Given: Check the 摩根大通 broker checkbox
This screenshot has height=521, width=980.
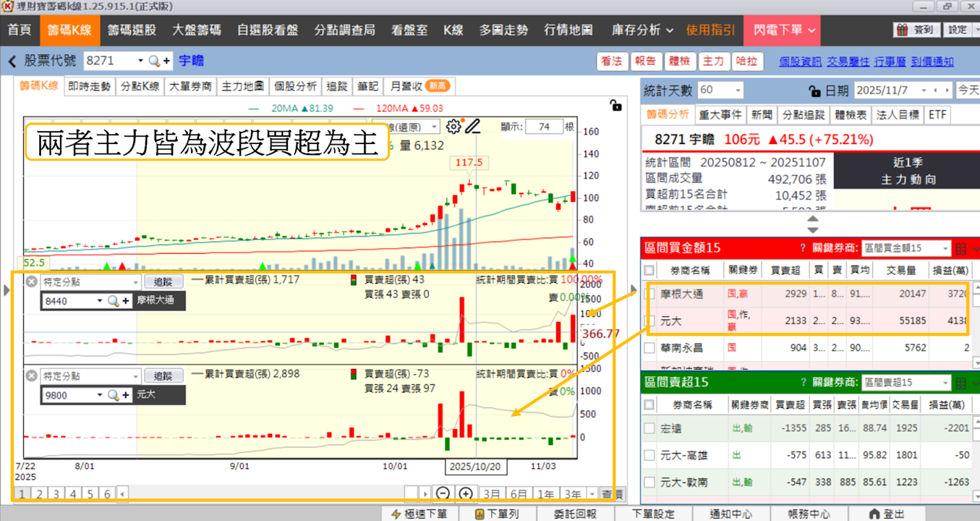Looking at the screenshot, I should (x=649, y=294).
